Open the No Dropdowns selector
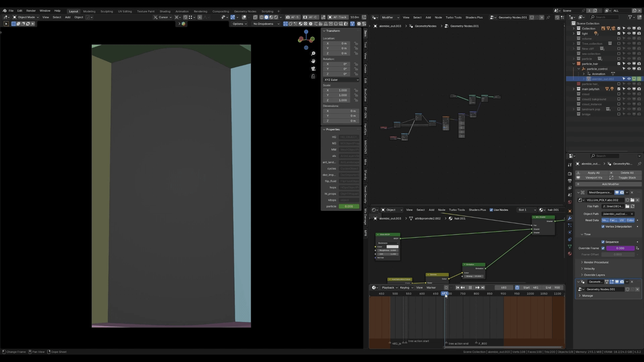Viewport: 644px width, 362px height. (x=266, y=24)
